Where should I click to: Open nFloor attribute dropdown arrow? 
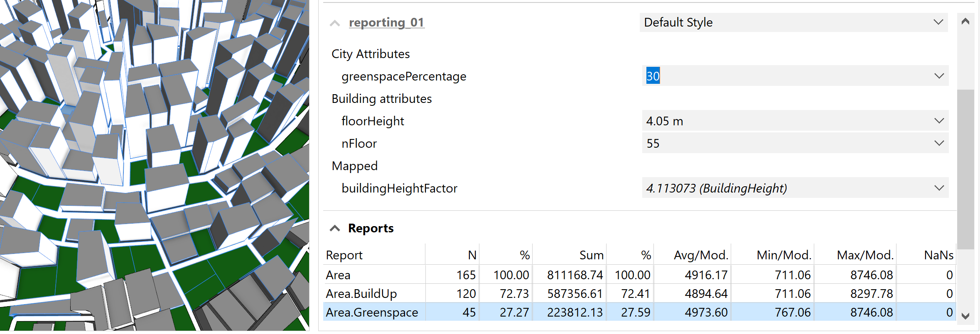pos(939,143)
